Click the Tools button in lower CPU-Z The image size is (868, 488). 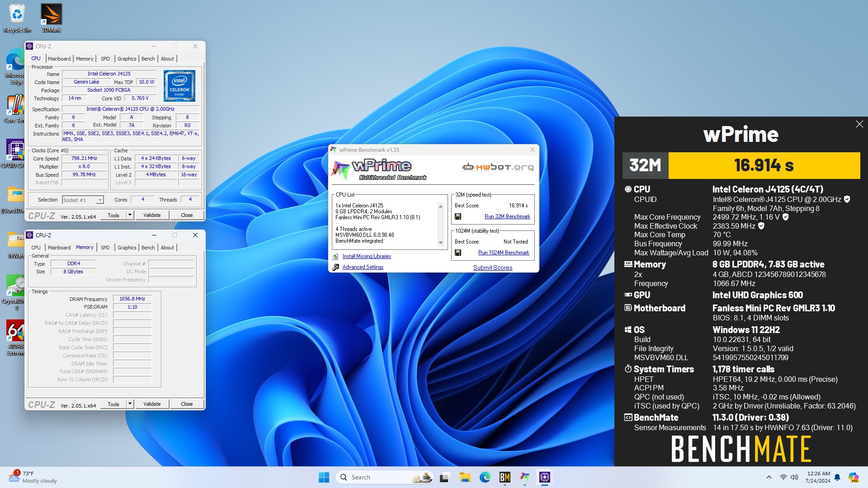tap(113, 404)
